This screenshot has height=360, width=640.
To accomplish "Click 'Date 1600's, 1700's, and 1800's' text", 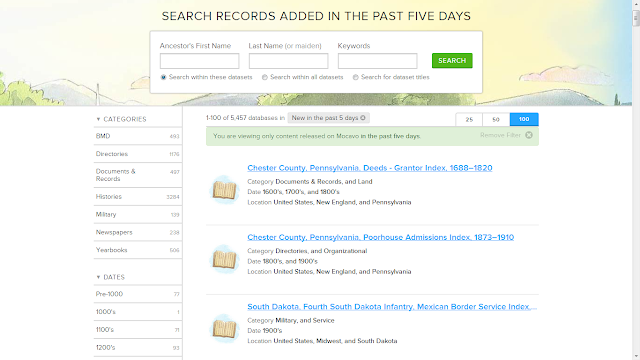I will 293,192.
